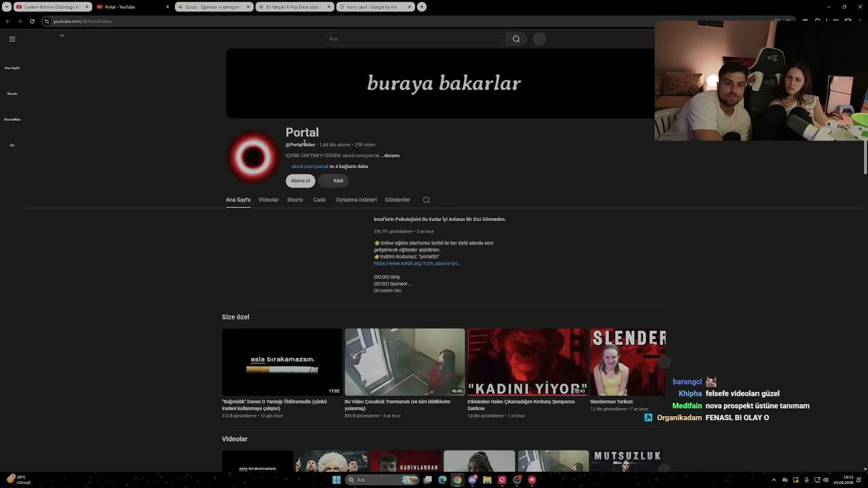Open Abonelikler in left sidebar
Viewport: 868px width, 488px height.
[12, 119]
